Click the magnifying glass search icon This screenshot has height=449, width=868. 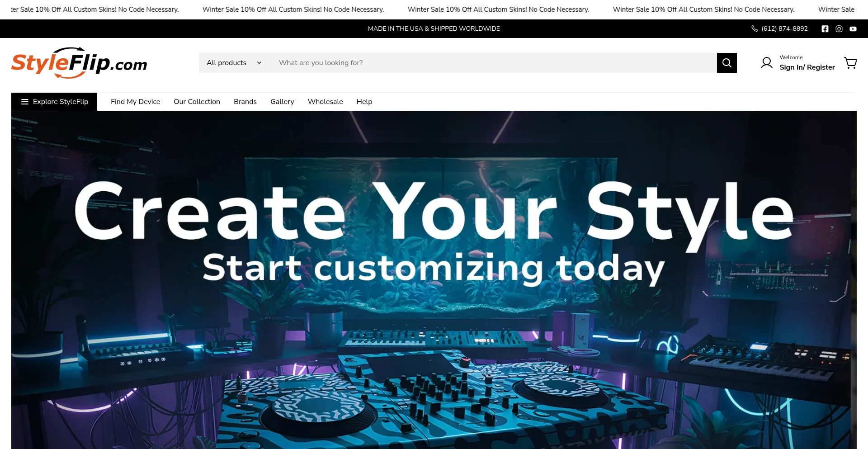(x=726, y=62)
